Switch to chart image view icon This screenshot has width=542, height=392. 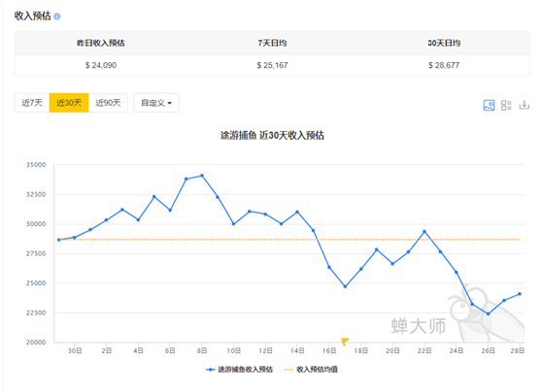(x=489, y=105)
